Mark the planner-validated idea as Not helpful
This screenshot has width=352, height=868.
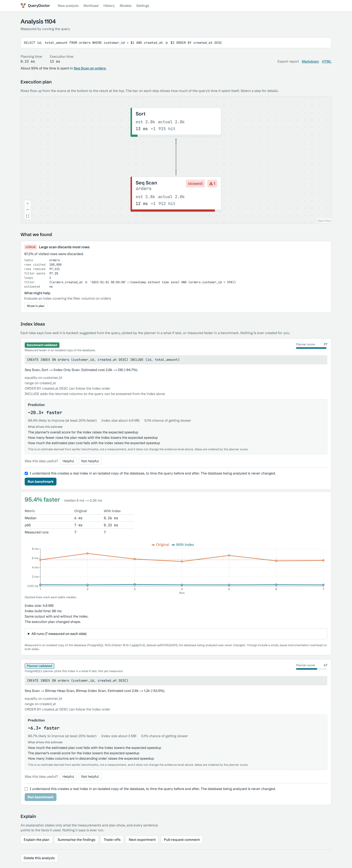click(x=90, y=777)
